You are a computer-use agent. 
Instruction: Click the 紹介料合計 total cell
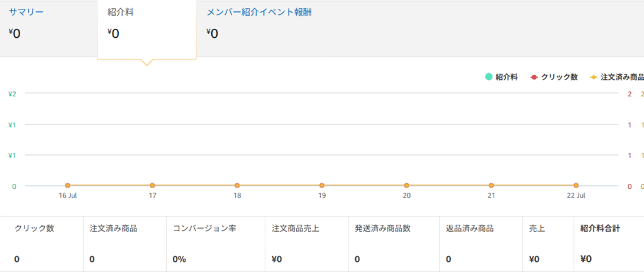609,244
